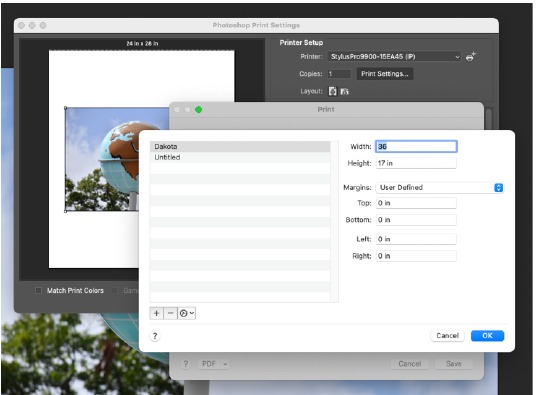Open the Printer dropdown in Printer Setup
The image size is (537, 395).
(394, 57)
